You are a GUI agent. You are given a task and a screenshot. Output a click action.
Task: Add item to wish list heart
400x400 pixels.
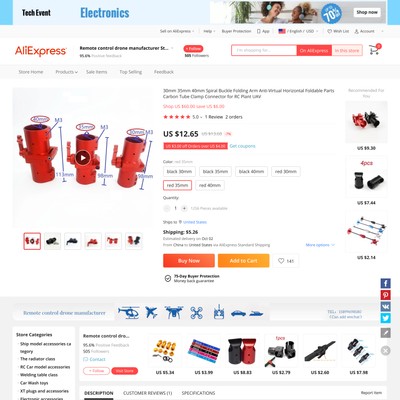coord(286,261)
